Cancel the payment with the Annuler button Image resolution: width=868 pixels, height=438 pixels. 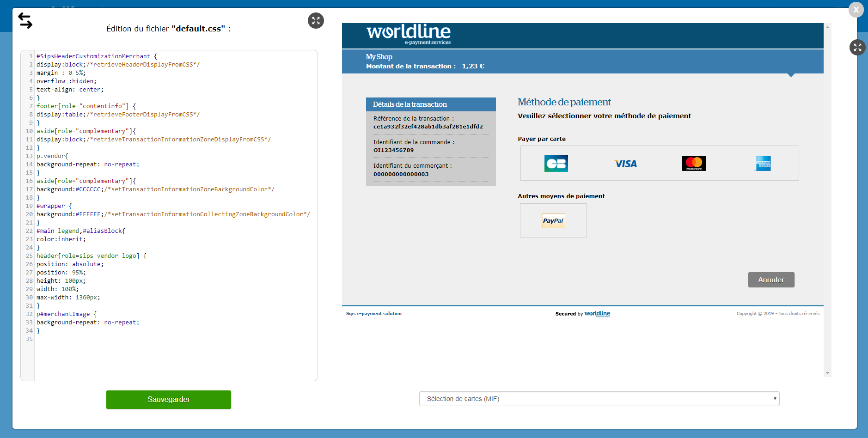(771, 280)
